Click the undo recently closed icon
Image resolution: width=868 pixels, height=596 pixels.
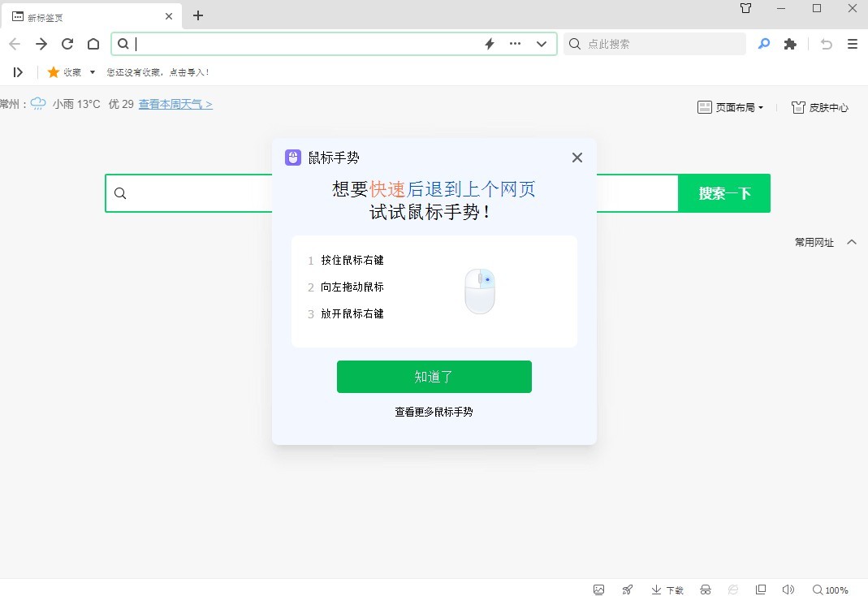(826, 44)
